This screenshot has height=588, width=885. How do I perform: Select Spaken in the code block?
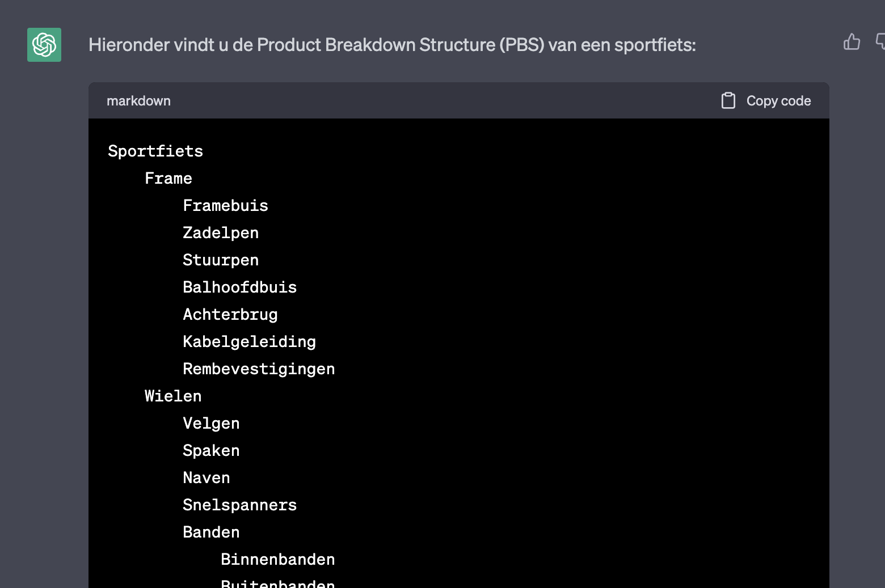(211, 450)
